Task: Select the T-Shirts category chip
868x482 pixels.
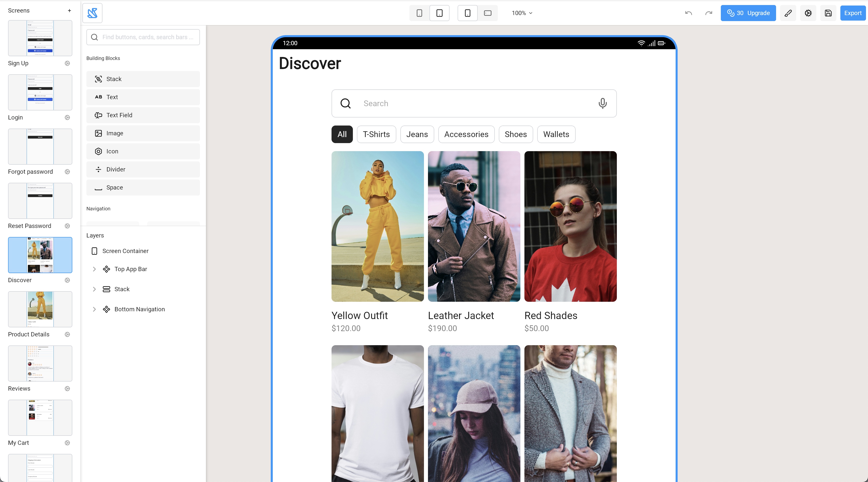Action: [376, 134]
